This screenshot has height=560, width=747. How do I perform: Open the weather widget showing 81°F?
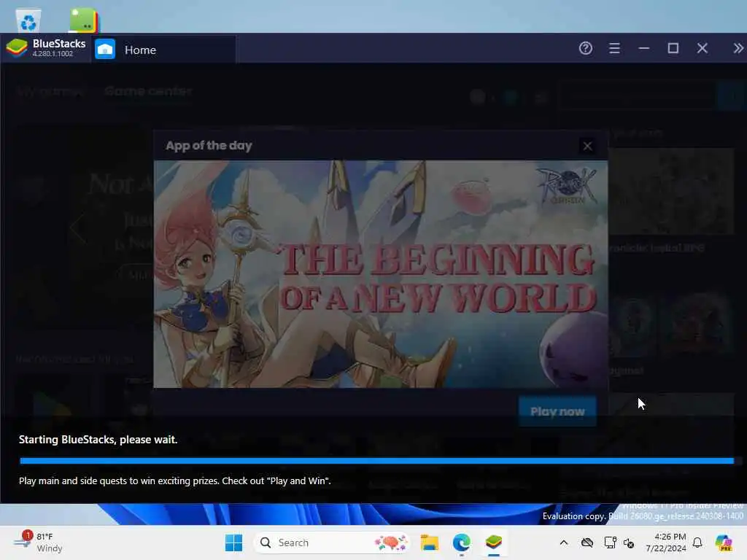coord(38,542)
